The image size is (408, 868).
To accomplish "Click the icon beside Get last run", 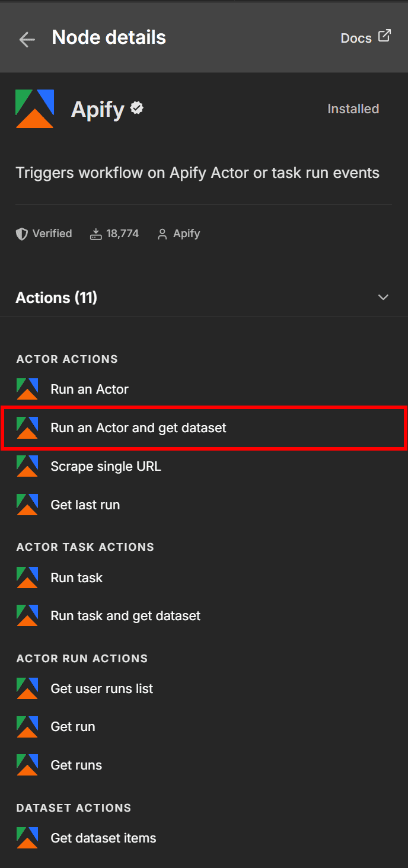I will (x=27, y=505).
